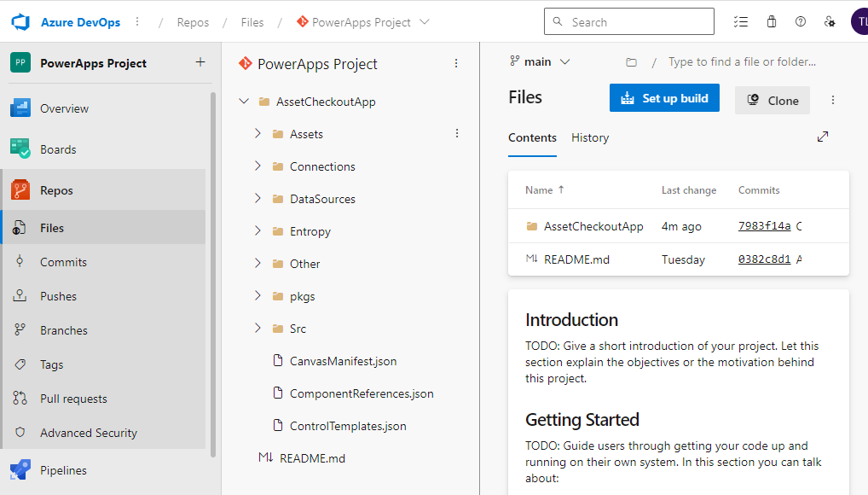Expand the Assets folder
This screenshot has width=868, height=495.
coord(258,134)
